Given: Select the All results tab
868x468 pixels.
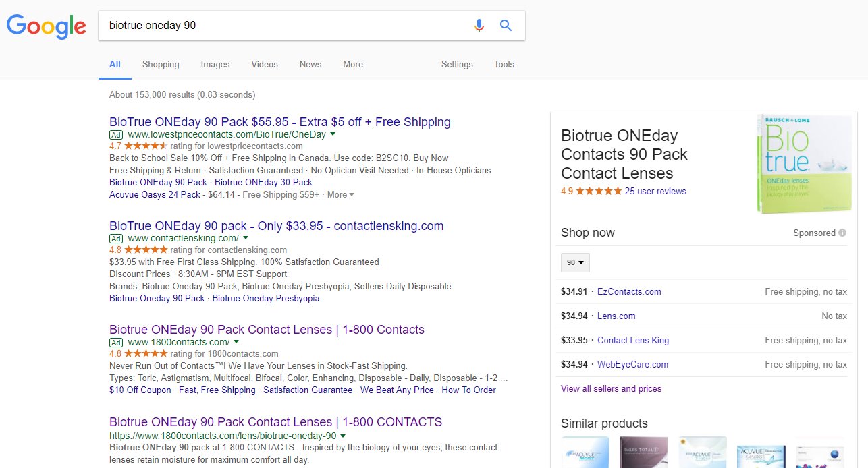Looking at the screenshot, I should tap(115, 65).
